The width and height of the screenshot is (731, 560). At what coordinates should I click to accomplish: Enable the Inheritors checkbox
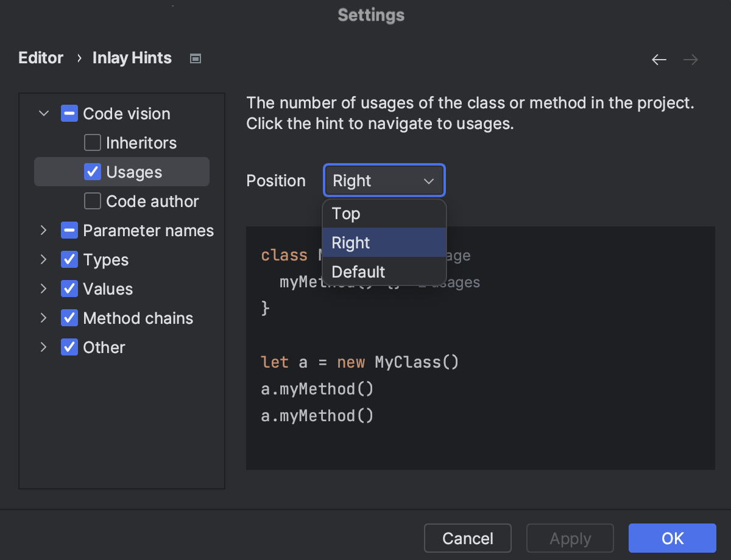pos(92,142)
